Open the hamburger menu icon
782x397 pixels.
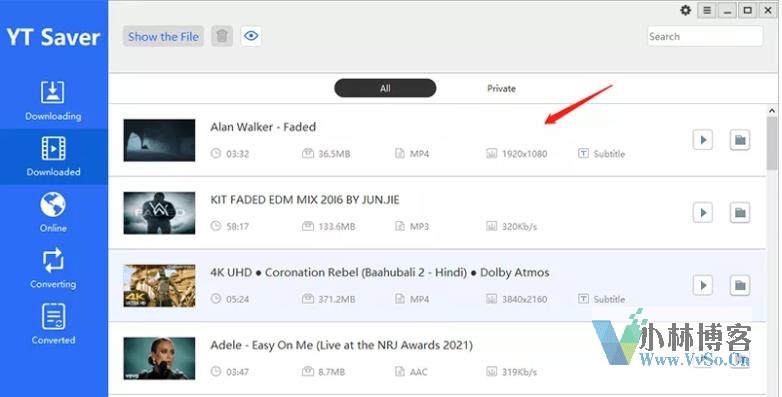[x=707, y=10]
